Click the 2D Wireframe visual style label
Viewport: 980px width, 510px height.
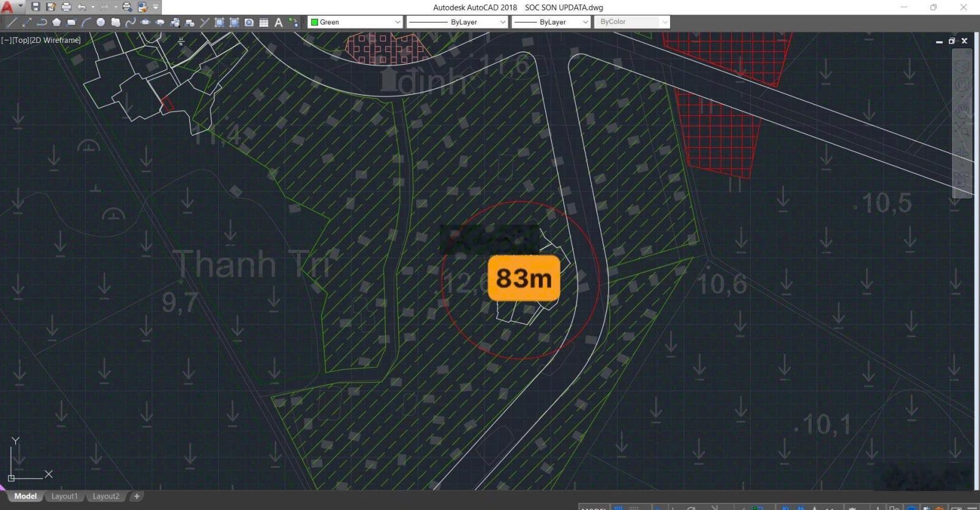56,40
